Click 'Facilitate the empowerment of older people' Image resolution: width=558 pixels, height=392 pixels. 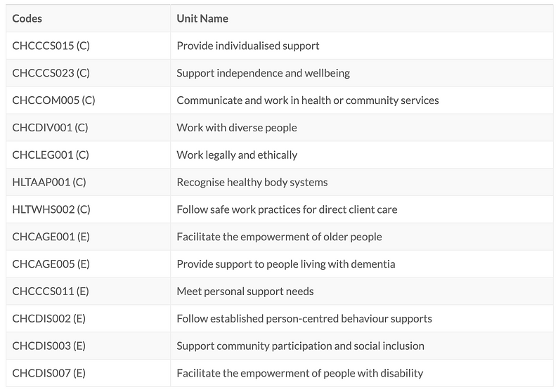[279, 237]
